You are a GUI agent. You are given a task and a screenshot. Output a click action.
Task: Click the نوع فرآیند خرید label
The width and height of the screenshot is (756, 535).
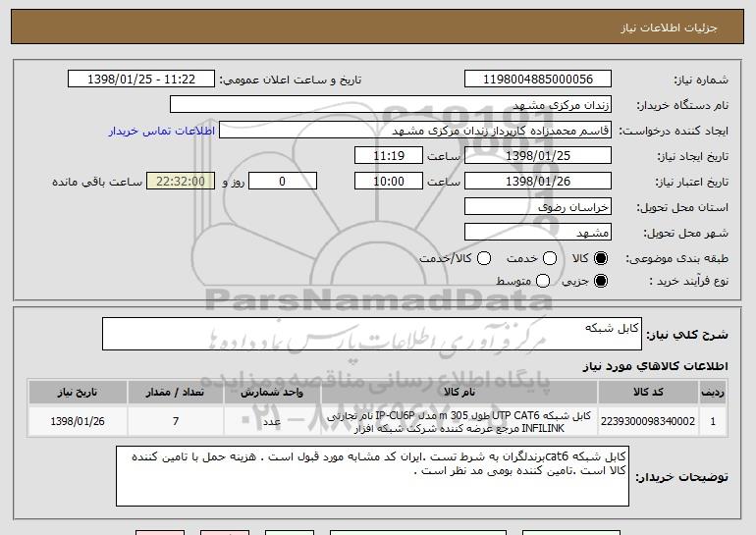tap(688, 281)
